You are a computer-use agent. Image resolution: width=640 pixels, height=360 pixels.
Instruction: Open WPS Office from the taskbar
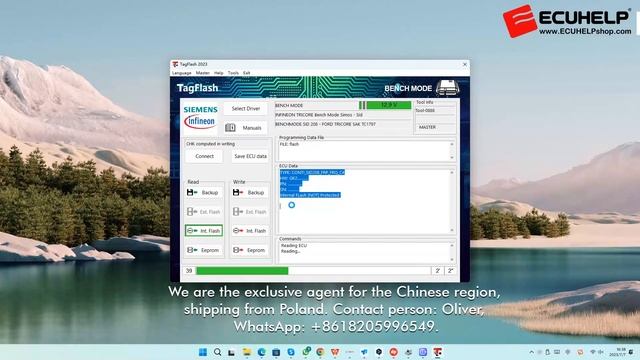(335, 352)
